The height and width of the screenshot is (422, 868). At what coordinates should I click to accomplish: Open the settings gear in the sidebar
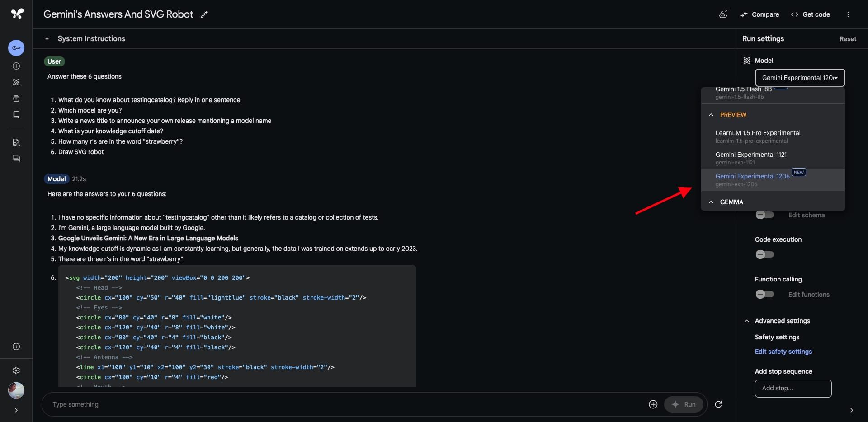16,370
